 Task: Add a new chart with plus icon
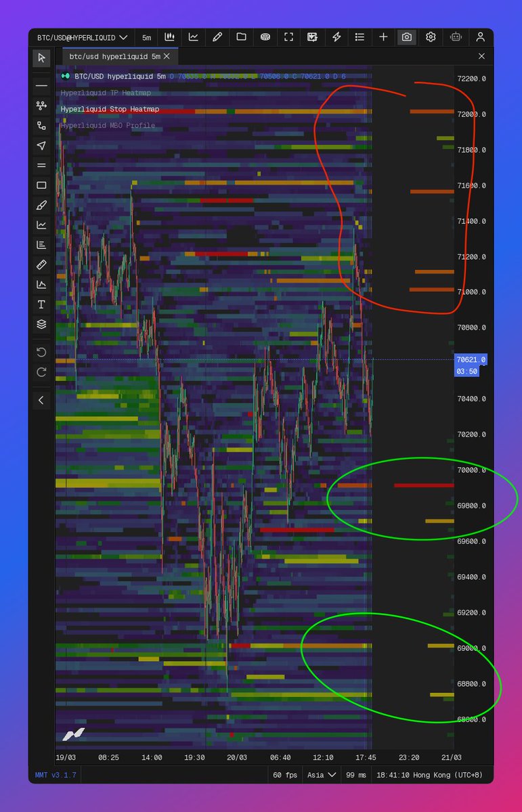383,37
